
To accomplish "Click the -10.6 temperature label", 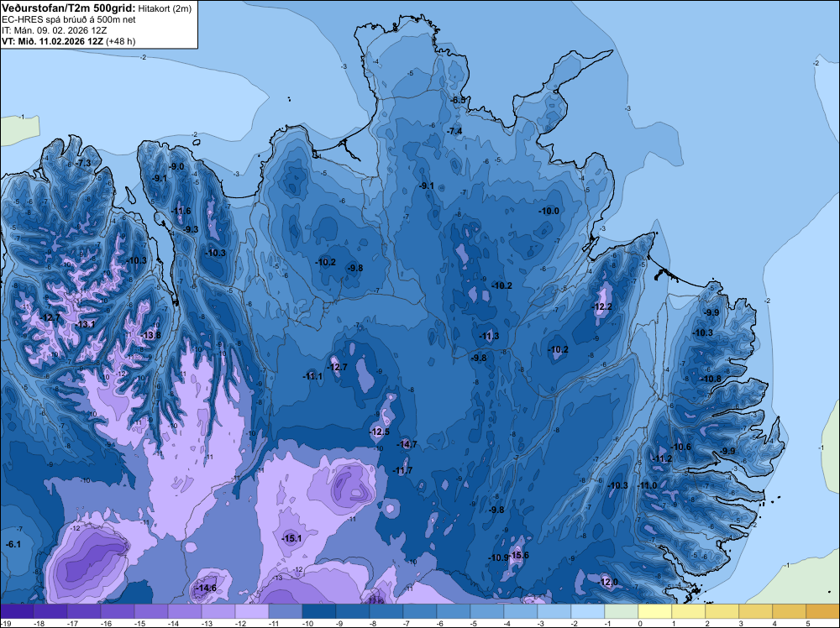I will point(681,447).
